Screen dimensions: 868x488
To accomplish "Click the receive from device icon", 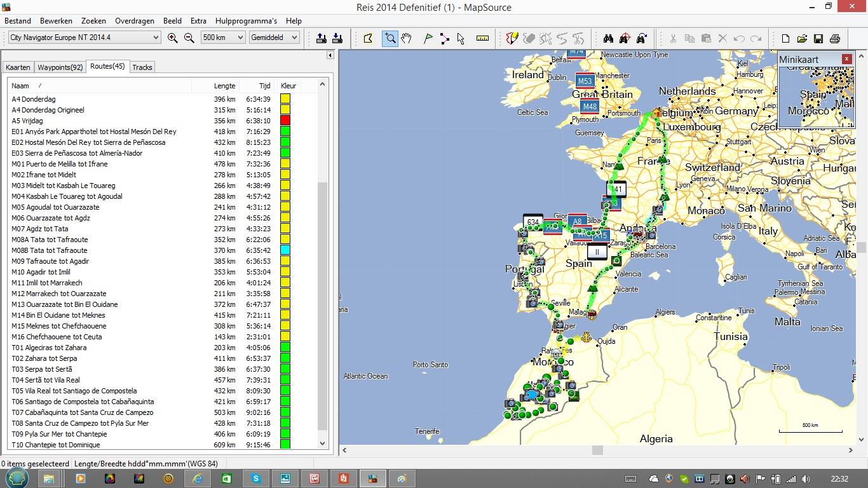I will [337, 38].
